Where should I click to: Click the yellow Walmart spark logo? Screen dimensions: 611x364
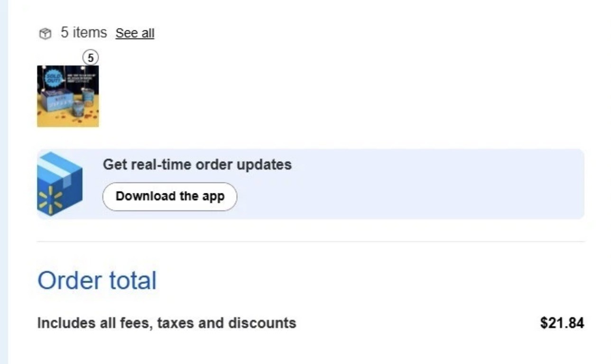coord(50,200)
